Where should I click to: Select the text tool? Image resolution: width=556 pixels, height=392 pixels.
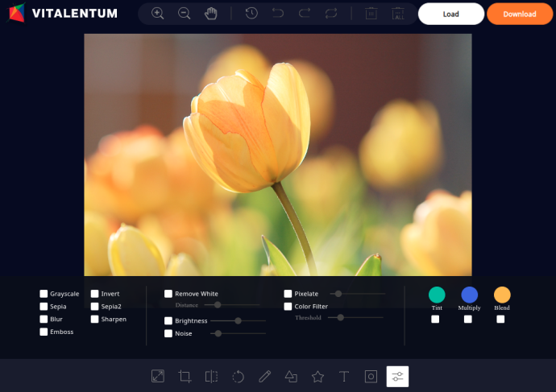pyautogui.click(x=344, y=376)
